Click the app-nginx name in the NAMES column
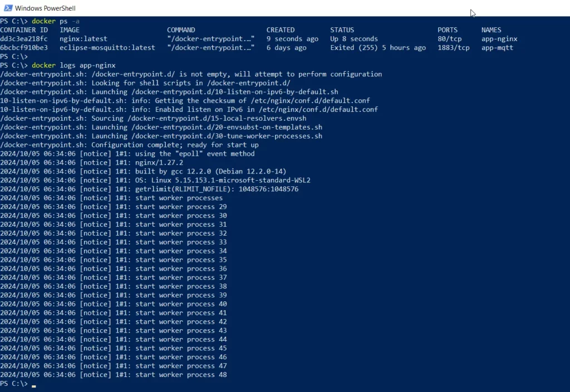570x392 pixels. 499,38
